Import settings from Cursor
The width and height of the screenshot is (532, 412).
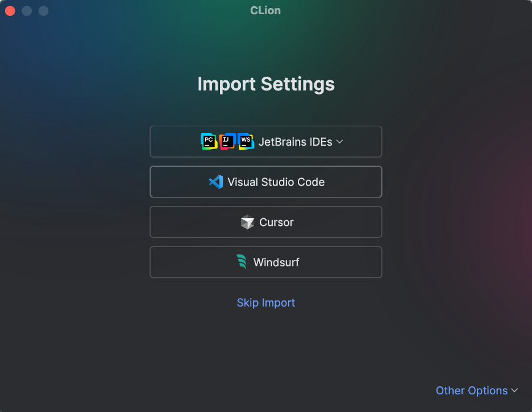(x=265, y=222)
